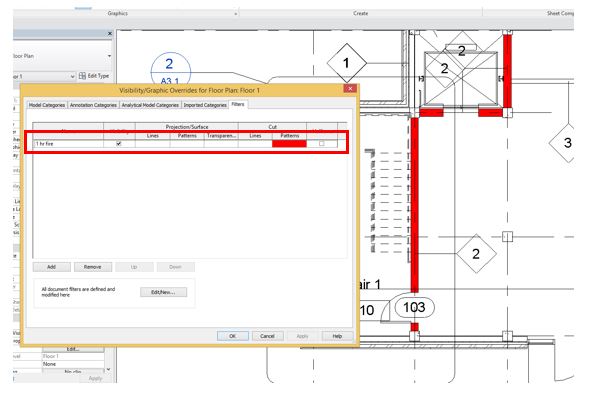Open the Annotation Categories tab
The height and width of the screenshot is (410, 606).
pyautogui.click(x=93, y=105)
